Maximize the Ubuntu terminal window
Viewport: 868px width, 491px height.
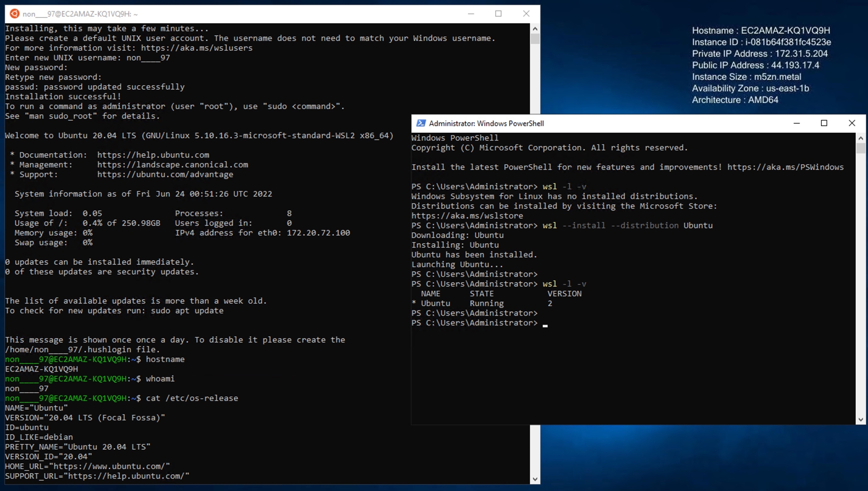[498, 14]
